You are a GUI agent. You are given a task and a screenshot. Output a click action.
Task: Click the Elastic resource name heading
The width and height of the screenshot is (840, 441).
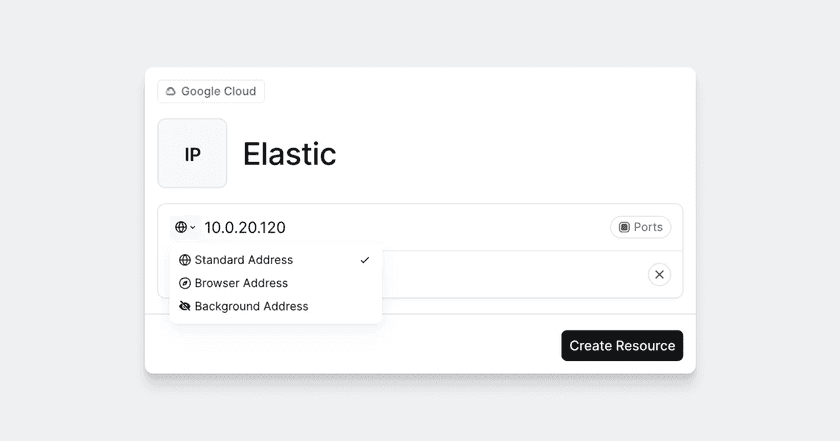[289, 154]
